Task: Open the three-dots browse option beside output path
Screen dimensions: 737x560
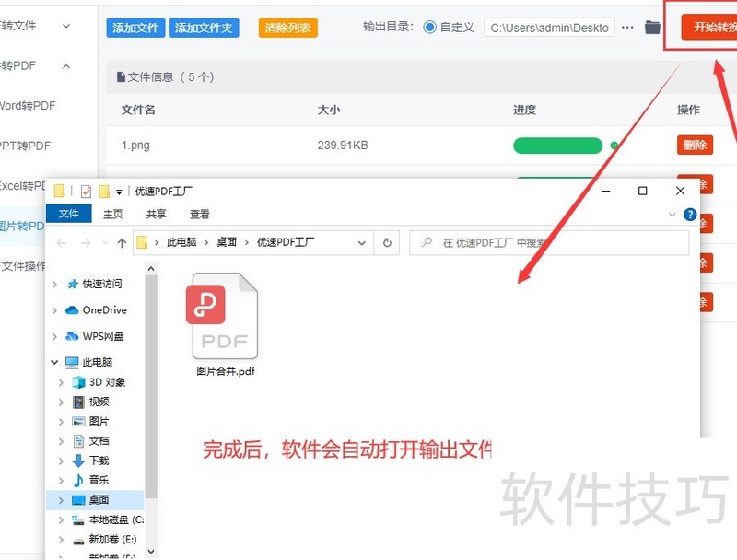Action: [627, 28]
